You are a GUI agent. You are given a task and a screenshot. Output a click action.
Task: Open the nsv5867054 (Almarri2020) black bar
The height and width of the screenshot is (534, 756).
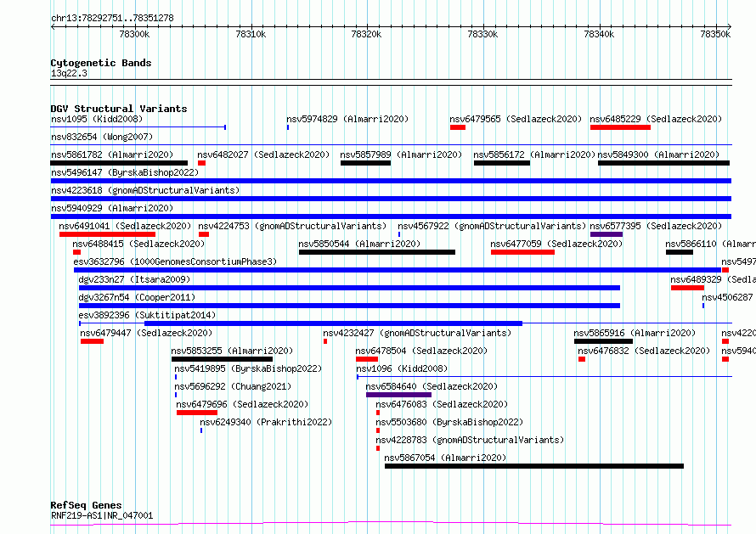[534, 466]
